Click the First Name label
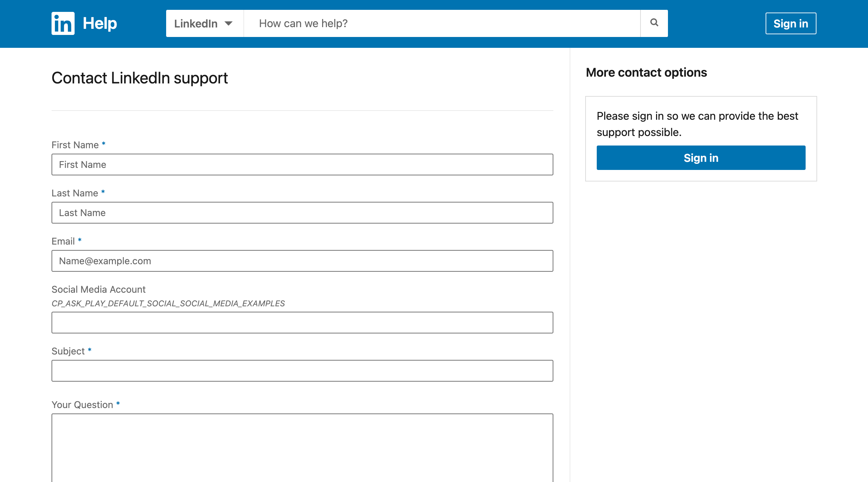 75,145
